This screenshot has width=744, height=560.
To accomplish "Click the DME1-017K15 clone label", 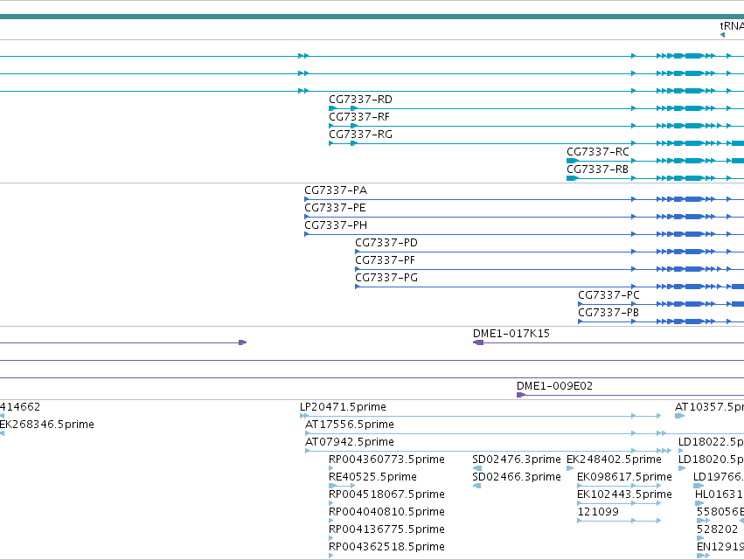I will [511, 334].
